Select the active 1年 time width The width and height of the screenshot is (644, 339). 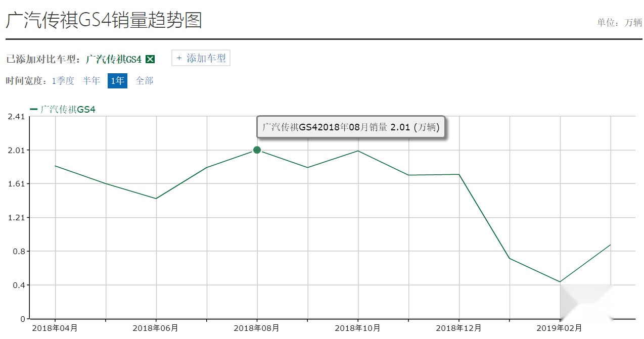117,81
